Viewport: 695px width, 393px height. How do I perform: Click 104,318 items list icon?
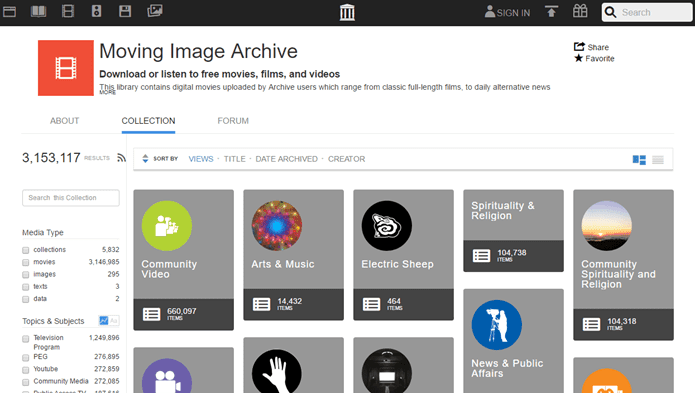pos(591,324)
